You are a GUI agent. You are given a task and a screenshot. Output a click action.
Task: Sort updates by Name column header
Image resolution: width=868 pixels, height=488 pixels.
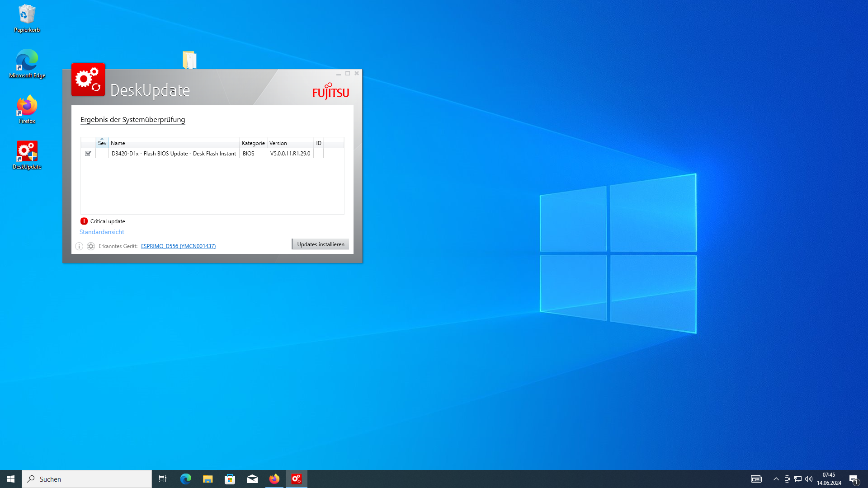pos(174,143)
